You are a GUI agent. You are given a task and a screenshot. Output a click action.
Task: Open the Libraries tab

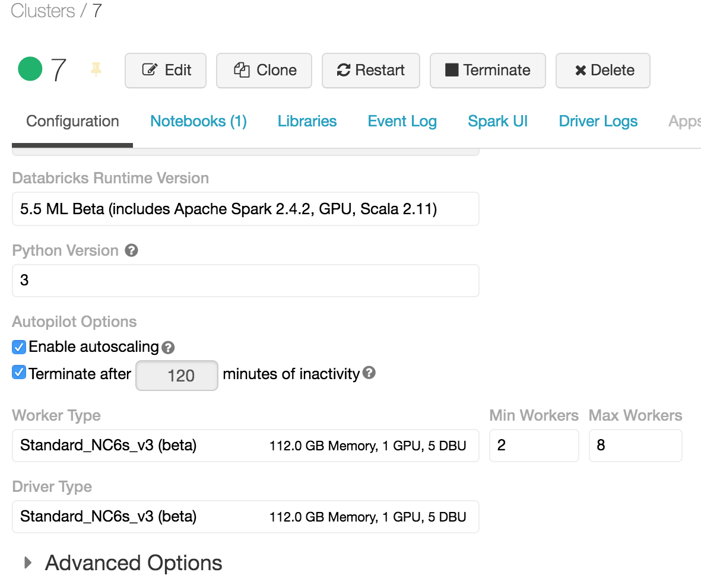point(307,121)
